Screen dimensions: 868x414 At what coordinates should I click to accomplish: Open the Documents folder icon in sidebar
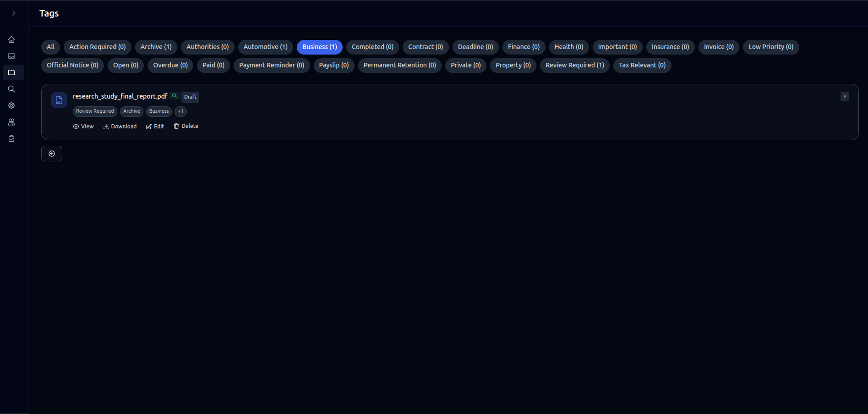11,72
